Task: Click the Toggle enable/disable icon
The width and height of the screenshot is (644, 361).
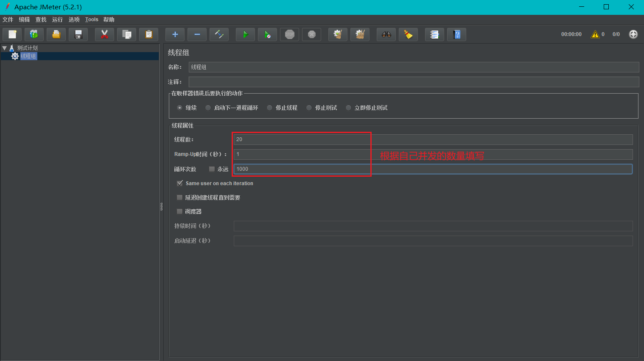Action: (x=219, y=34)
